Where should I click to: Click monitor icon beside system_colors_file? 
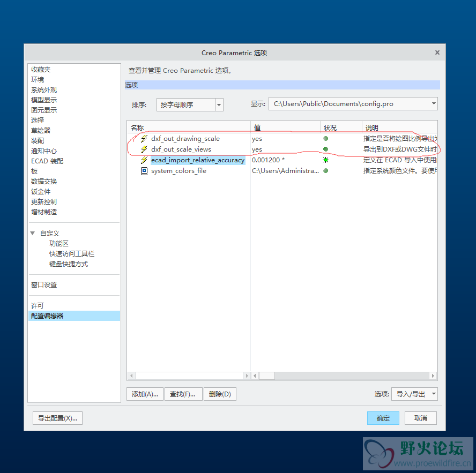pos(144,171)
